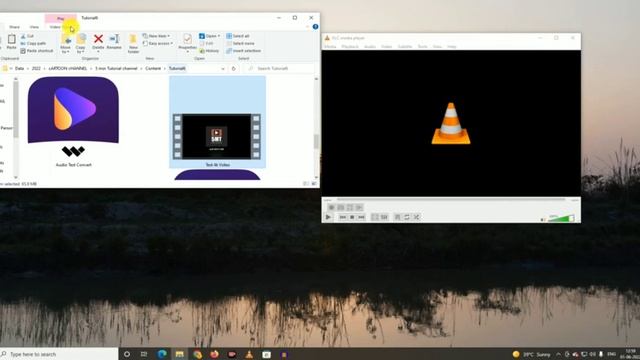Click the VLC record button
Screen dimensions: 640x360
tap(331, 208)
